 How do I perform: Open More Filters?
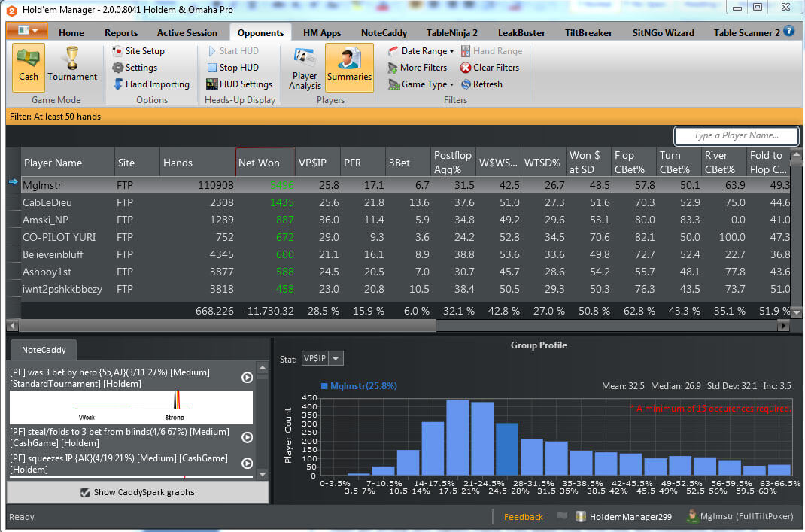(x=418, y=67)
